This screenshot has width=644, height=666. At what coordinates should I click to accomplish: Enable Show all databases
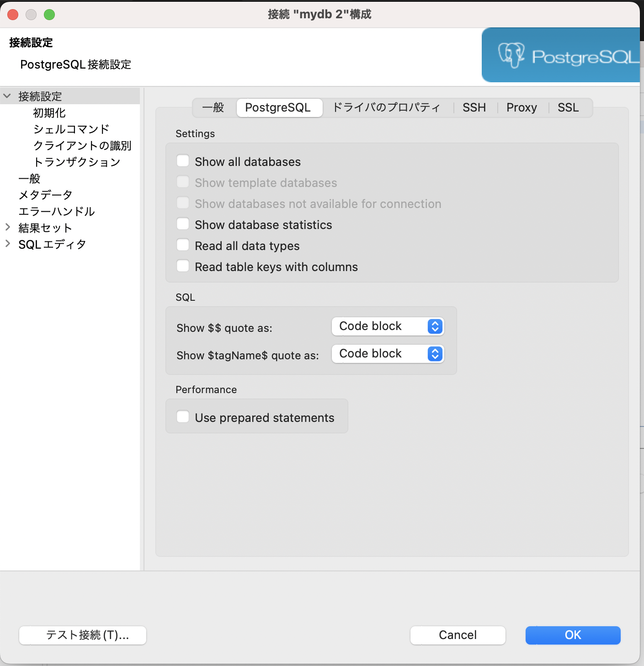coord(183,160)
